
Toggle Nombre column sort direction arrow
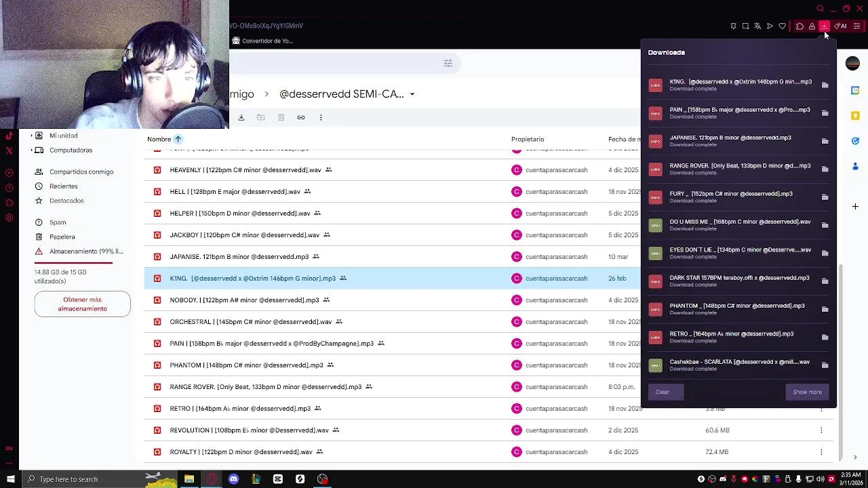click(x=178, y=139)
